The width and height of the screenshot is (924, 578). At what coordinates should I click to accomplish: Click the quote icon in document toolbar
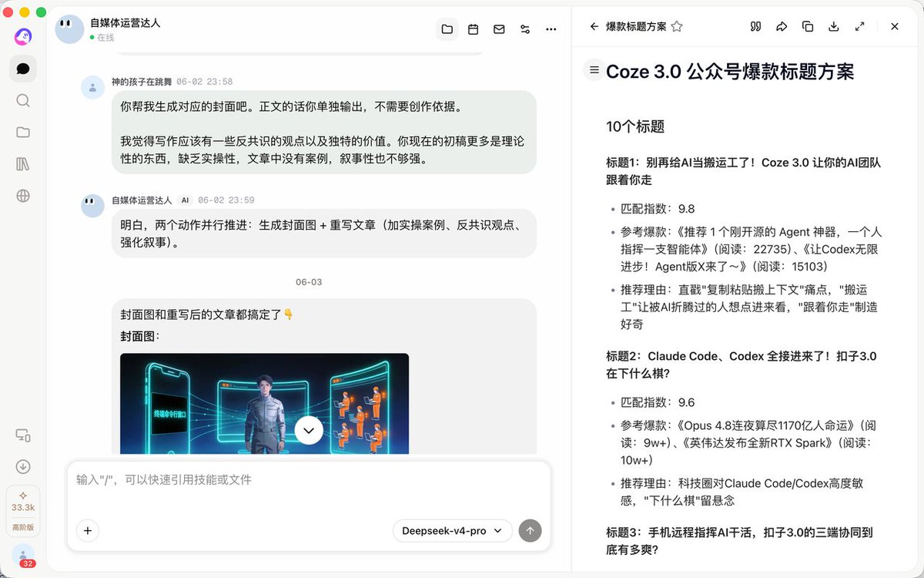(x=755, y=26)
